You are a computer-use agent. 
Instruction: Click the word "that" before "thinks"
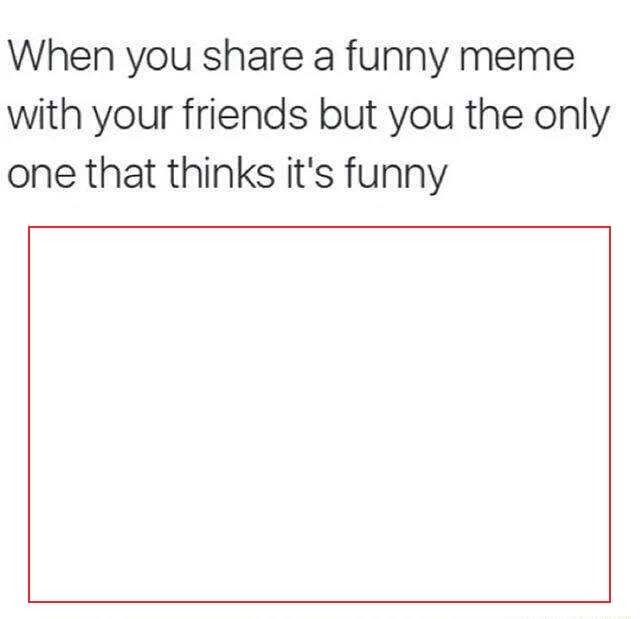(121, 173)
